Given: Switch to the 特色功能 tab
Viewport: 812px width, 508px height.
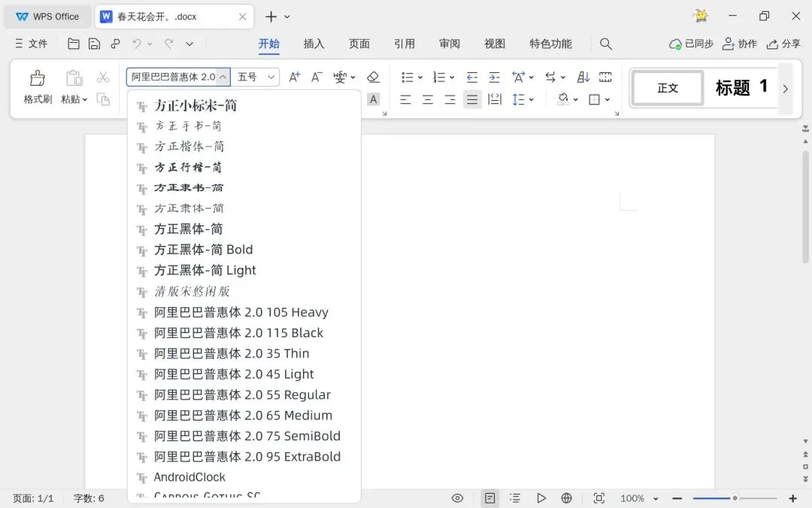Looking at the screenshot, I should [x=550, y=44].
